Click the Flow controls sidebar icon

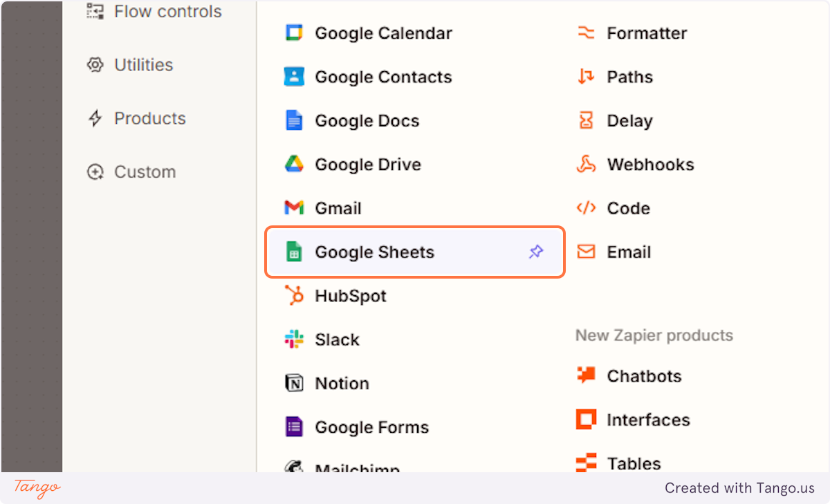point(95,11)
